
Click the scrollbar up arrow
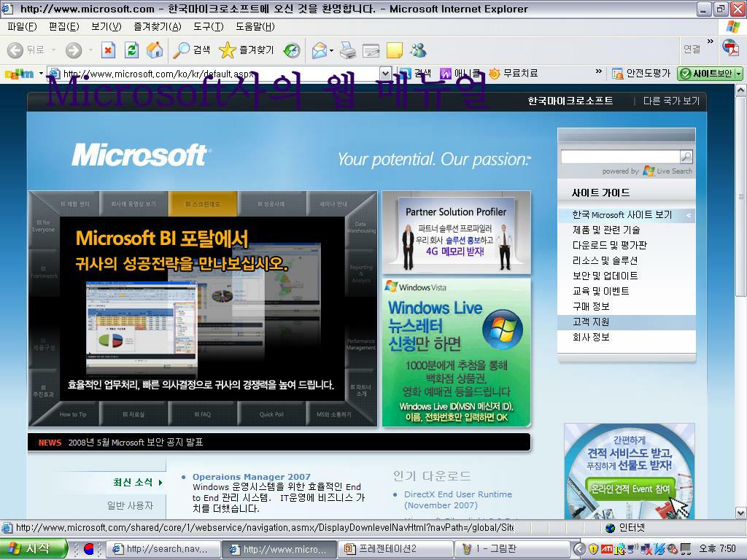(x=741, y=90)
